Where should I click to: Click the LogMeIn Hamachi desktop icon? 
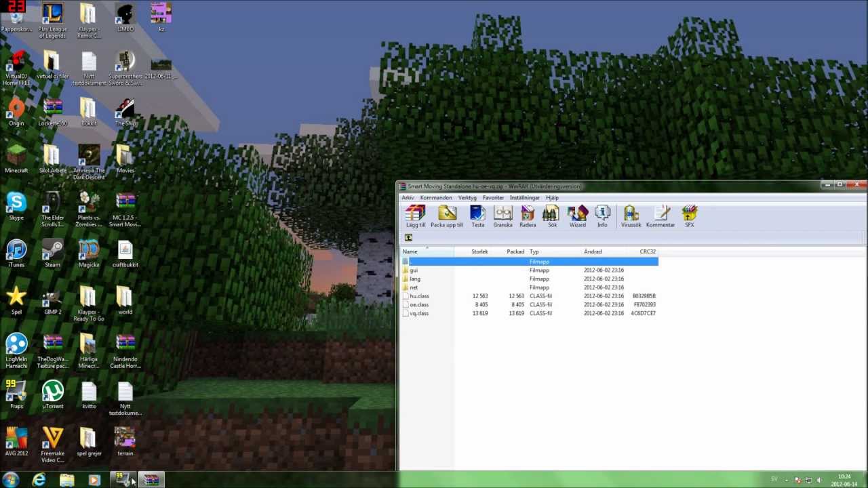(16, 351)
